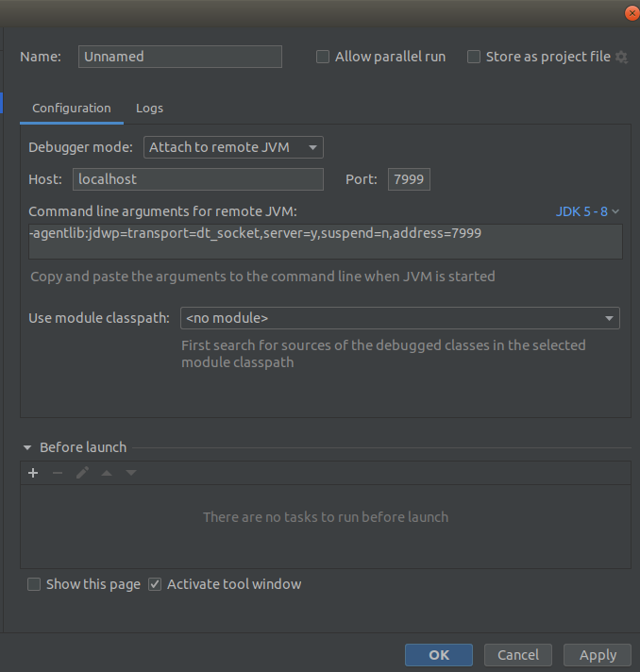Screen dimensions: 640x672
Task: Uncheck Activate tool window checkbox
Action: click(x=155, y=584)
